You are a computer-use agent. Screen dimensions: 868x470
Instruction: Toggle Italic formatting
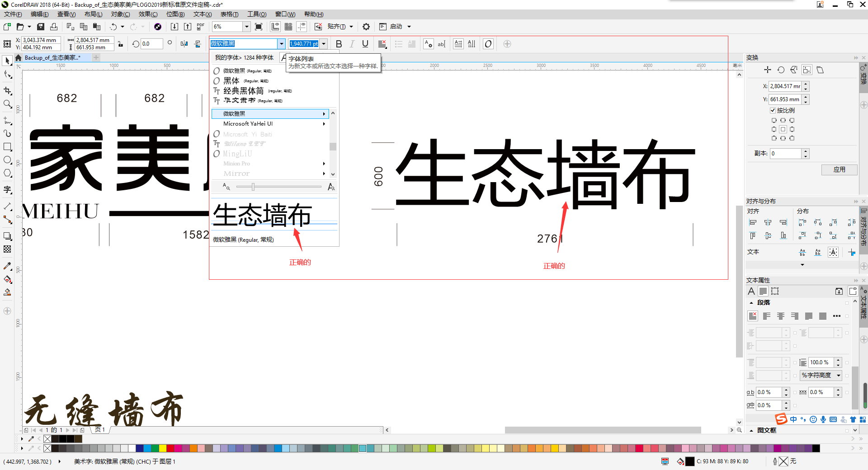[x=352, y=44]
